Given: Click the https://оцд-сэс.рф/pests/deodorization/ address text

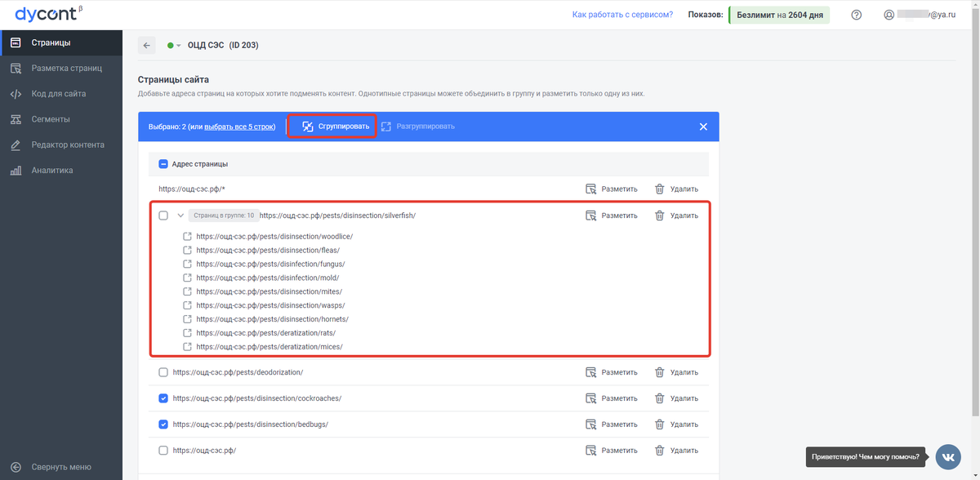Looking at the screenshot, I should coord(238,372).
